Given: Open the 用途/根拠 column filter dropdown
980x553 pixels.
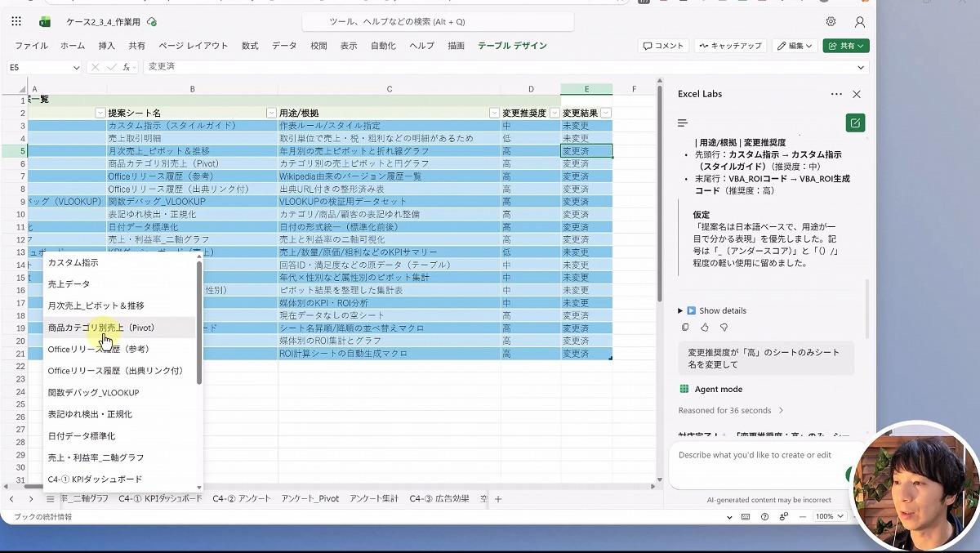Looking at the screenshot, I should (x=494, y=113).
